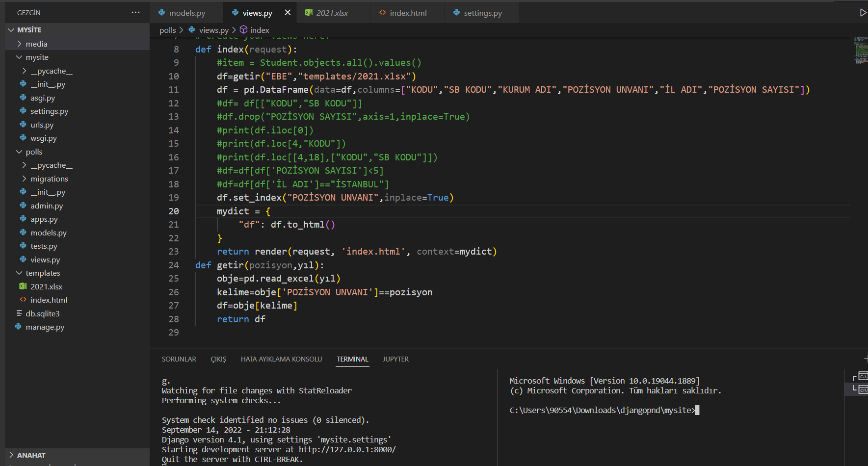The width and height of the screenshot is (868, 466).
Task: Click Python icon beside wsgi.py
Action: [x=23, y=138]
